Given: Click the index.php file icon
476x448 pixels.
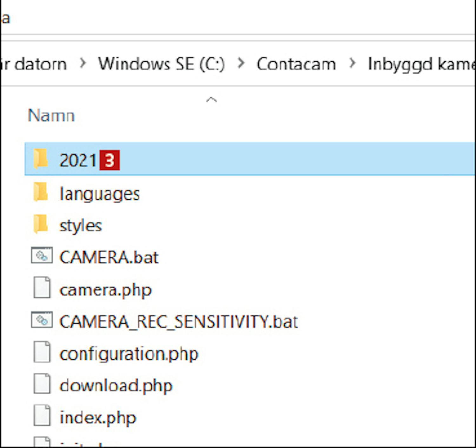Looking at the screenshot, I should (x=42, y=416).
